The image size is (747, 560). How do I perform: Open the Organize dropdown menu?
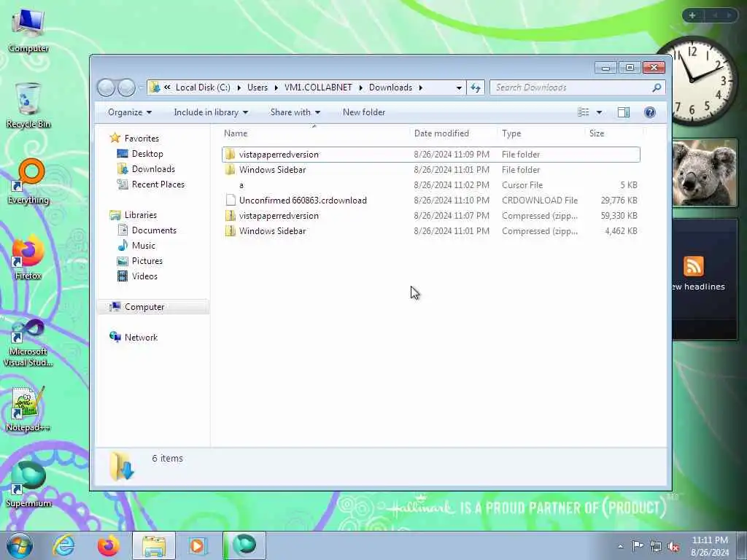[130, 112]
